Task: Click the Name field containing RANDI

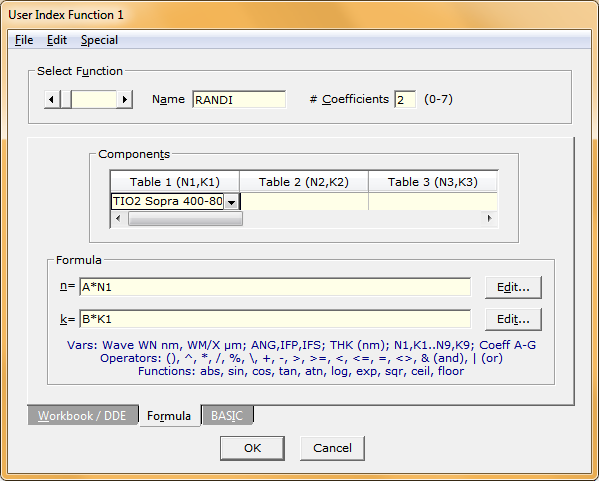Action: point(239,100)
